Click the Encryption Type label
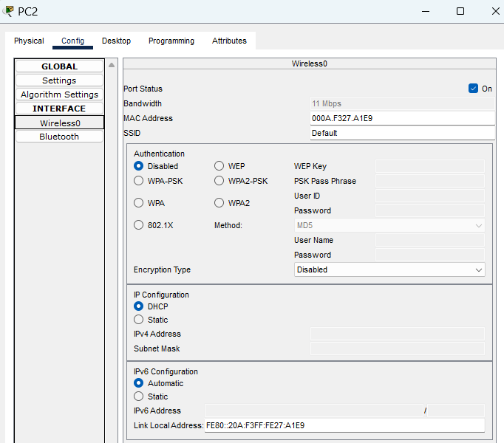This screenshot has width=504, height=443. click(x=162, y=269)
